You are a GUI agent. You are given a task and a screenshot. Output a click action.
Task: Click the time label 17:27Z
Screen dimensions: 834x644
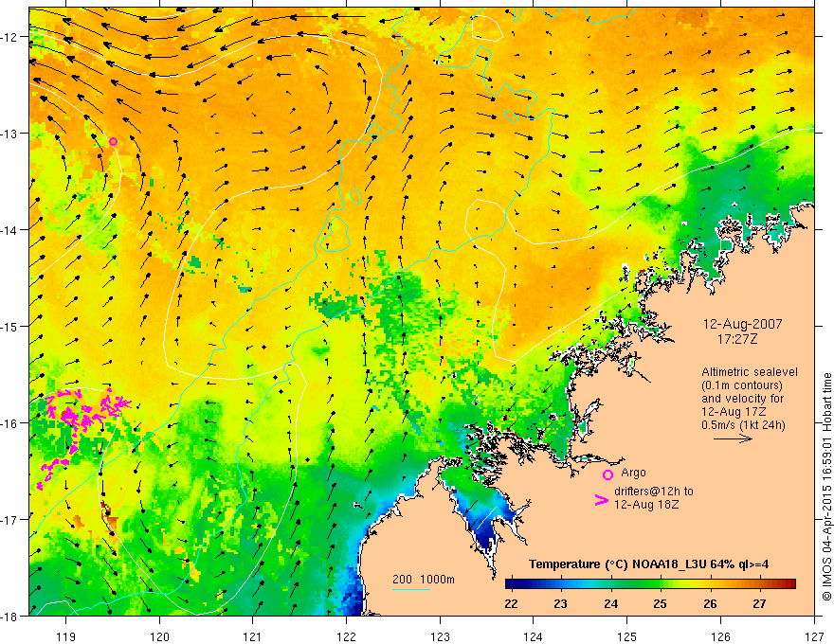pyautogui.click(x=737, y=339)
